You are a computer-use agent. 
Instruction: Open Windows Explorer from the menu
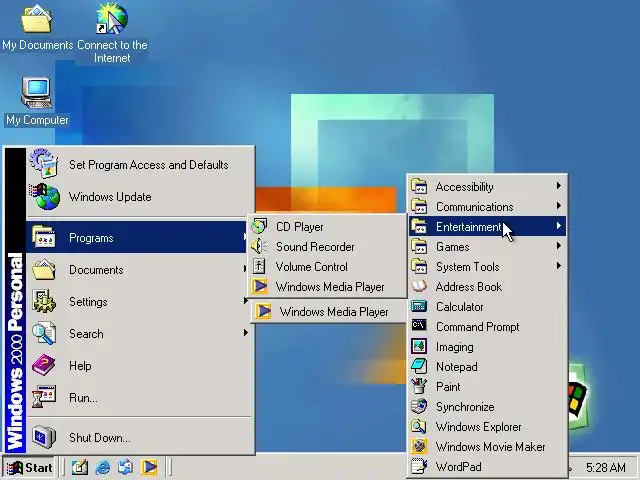(487, 427)
